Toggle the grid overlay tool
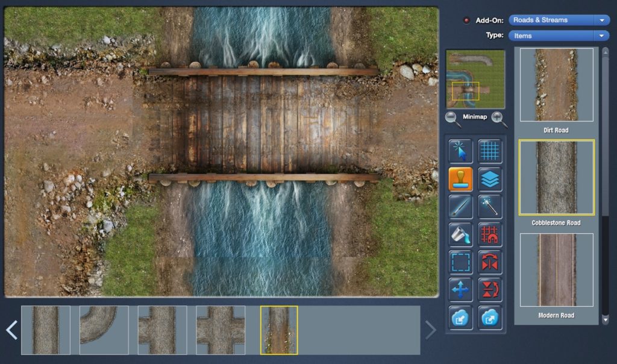Image resolution: width=617 pixels, height=364 pixels. coord(490,151)
